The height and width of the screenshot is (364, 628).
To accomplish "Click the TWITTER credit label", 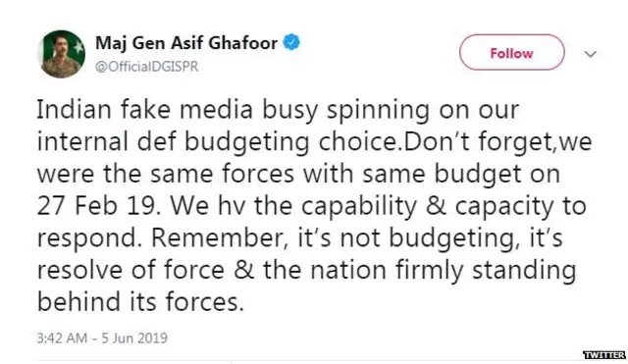I will pyautogui.click(x=604, y=355).
